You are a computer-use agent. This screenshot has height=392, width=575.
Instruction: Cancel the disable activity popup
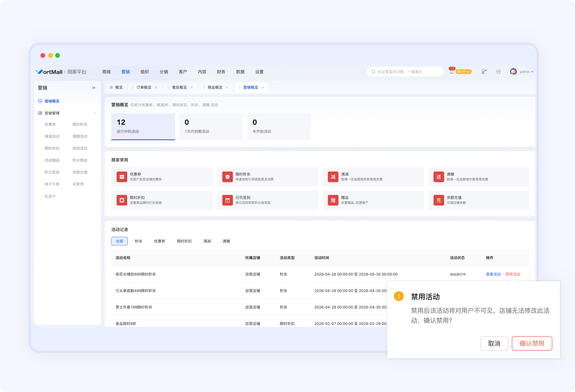pos(494,343)
